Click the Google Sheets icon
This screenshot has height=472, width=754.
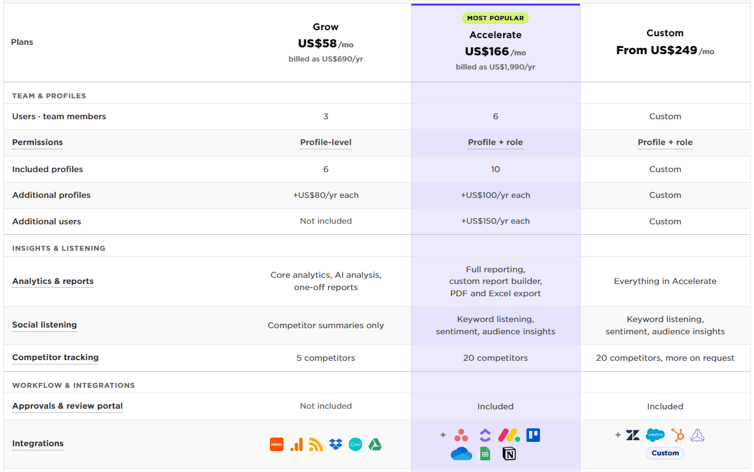click(x=485, y=454)
